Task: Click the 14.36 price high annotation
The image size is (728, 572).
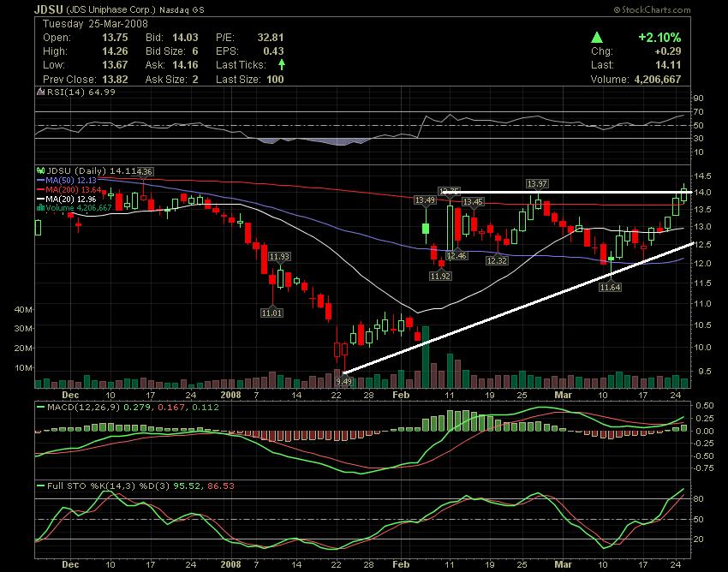Action: click(x=144, y=172)
